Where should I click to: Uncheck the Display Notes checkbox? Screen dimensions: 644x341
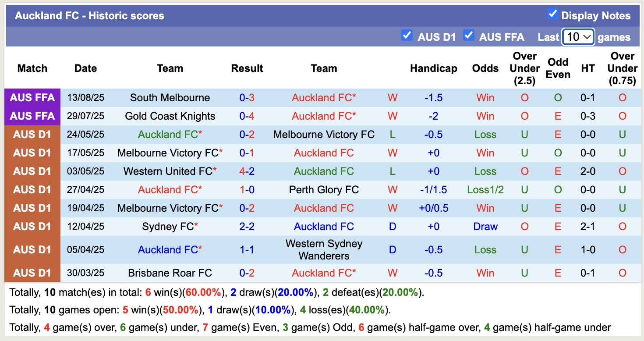(551, 15)
